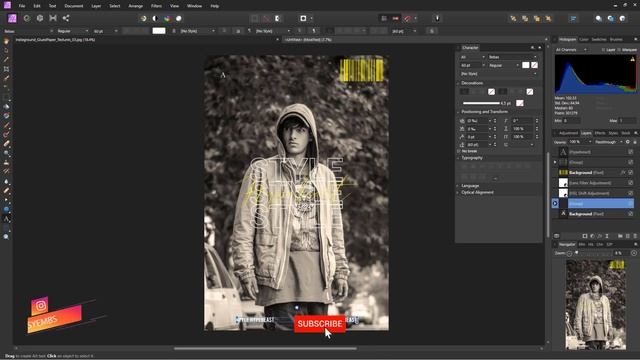Open the Document menu
The height and width of the screenshot is (360, 640).
point(73,6)
